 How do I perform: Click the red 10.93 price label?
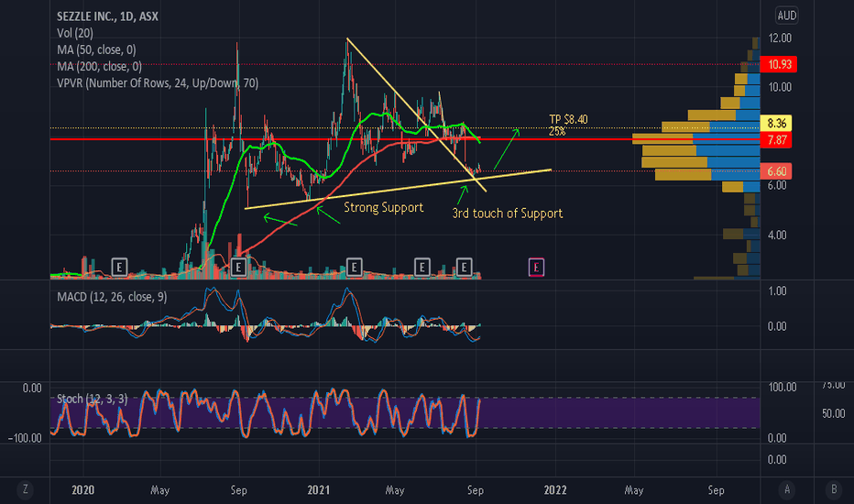tap(779, 64)
